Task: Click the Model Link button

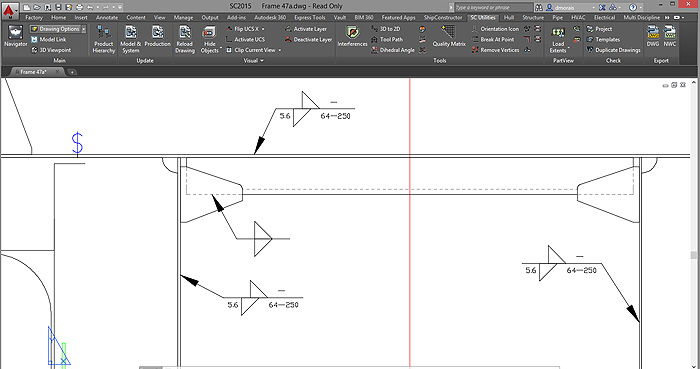Action: click(48, 40)
